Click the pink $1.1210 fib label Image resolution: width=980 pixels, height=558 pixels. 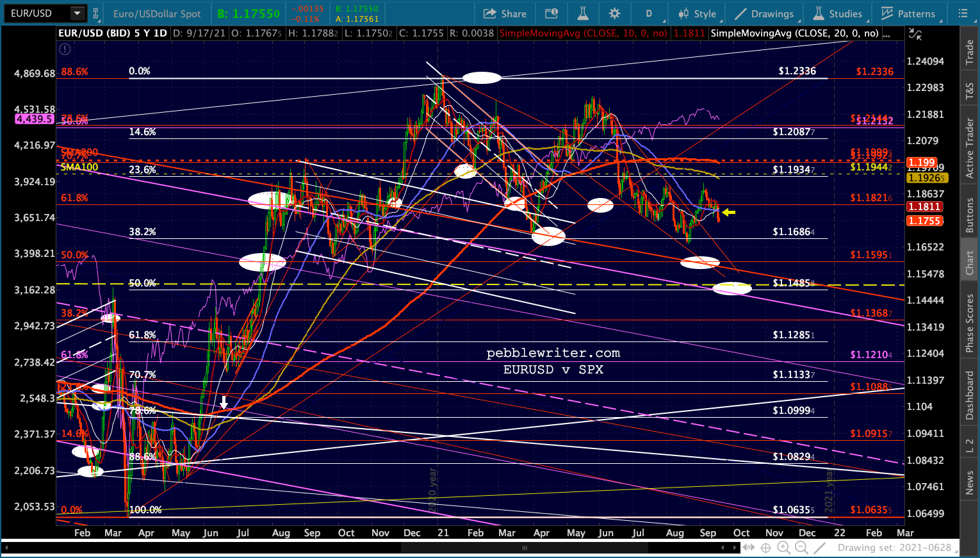pyautogui.click(x=871, y=355)
